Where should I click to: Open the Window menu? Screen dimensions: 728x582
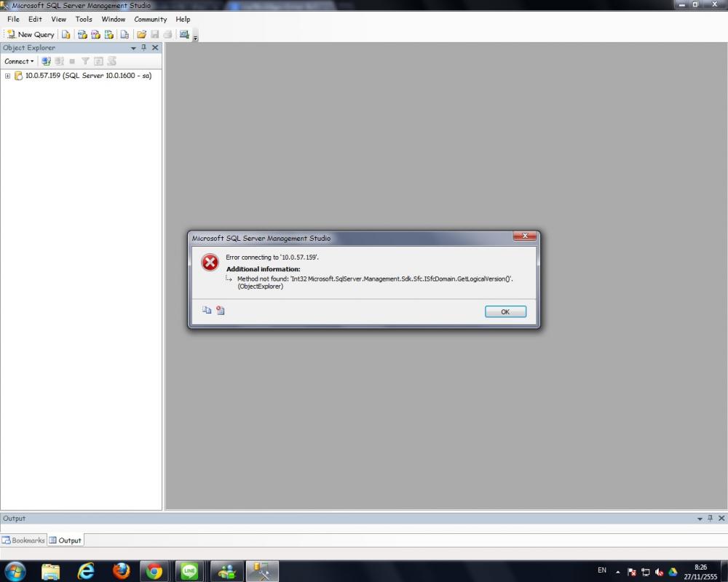114,19
